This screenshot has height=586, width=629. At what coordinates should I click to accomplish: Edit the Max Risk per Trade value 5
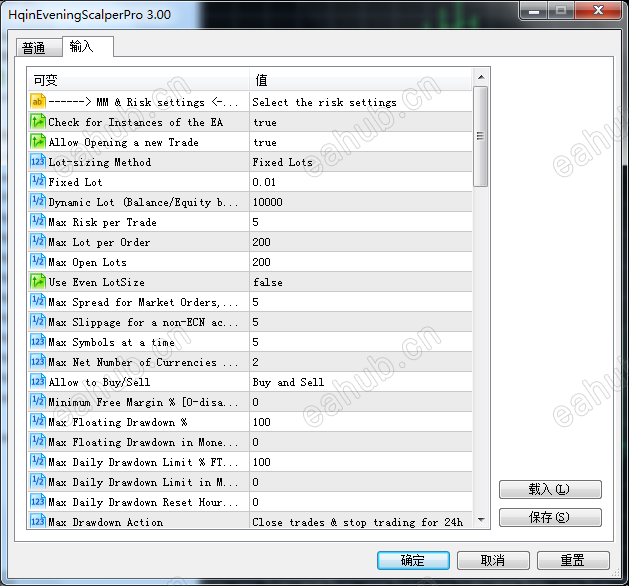pos(361,222)
